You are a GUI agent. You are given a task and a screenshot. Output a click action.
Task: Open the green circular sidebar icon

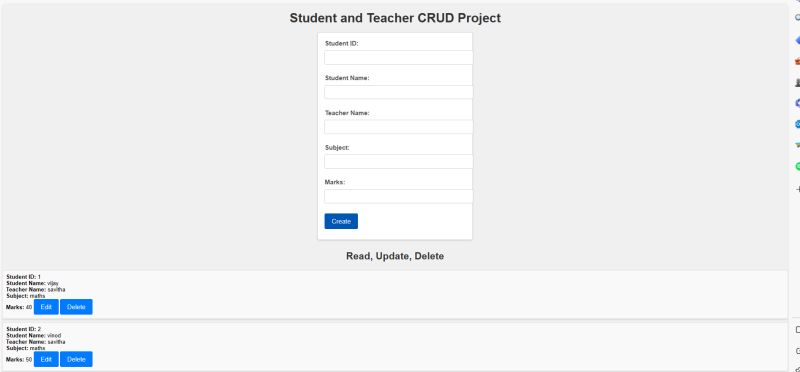pos(797,166)
